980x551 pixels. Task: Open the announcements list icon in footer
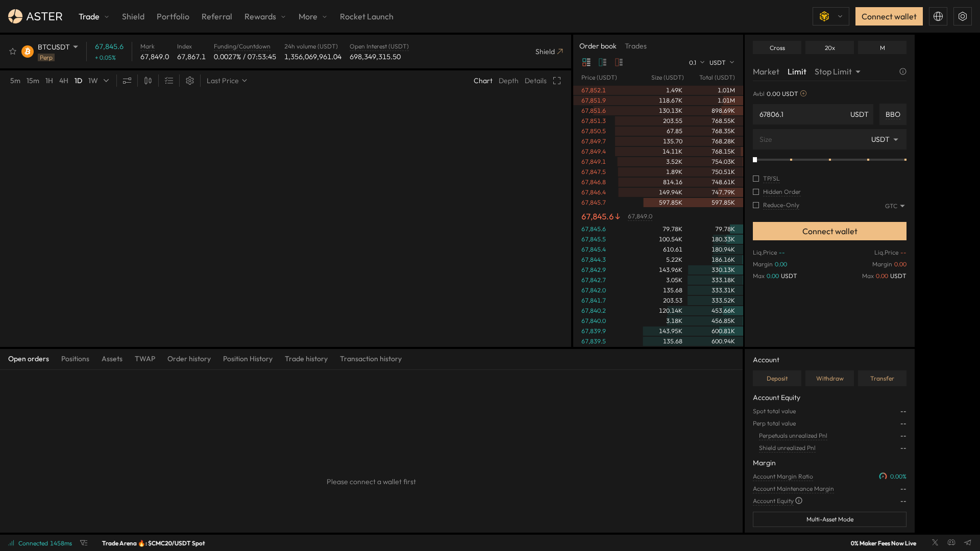click(x=84, y=543)
